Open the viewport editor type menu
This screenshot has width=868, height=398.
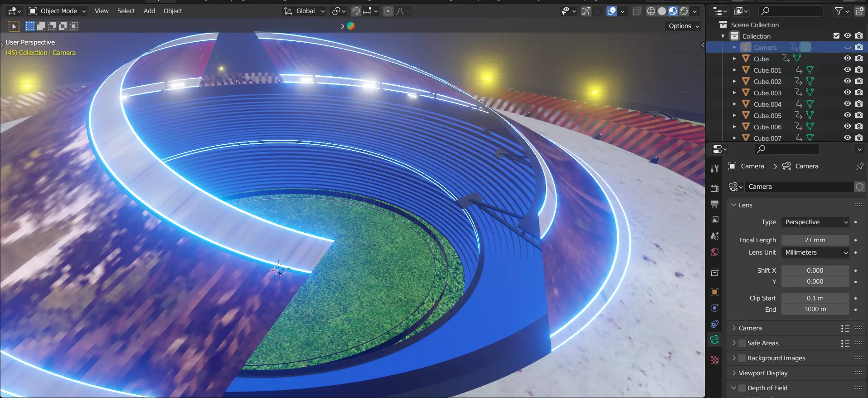coord(15,11)
